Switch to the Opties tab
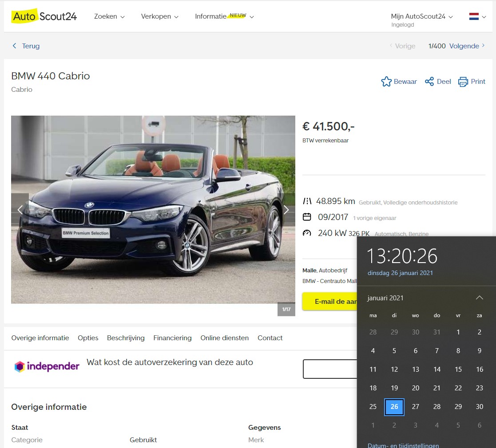This screenshot has height=448, width=496. (88, 338)
